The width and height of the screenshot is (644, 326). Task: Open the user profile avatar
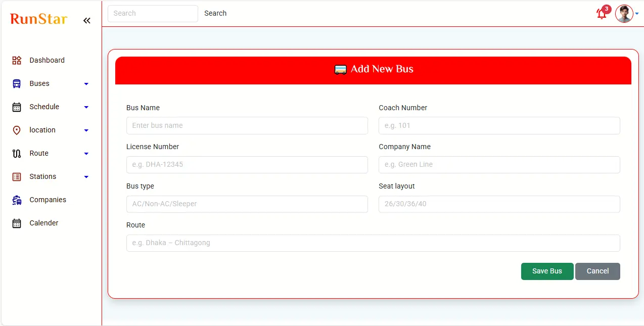coord(624,14)
